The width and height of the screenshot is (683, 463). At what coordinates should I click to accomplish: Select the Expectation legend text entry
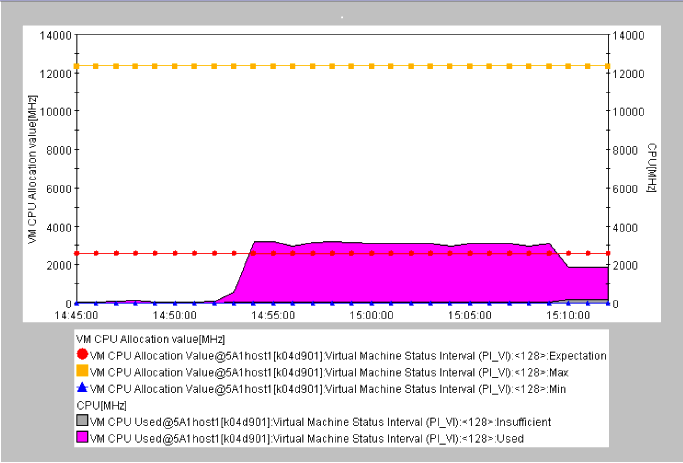coord(348,356)
